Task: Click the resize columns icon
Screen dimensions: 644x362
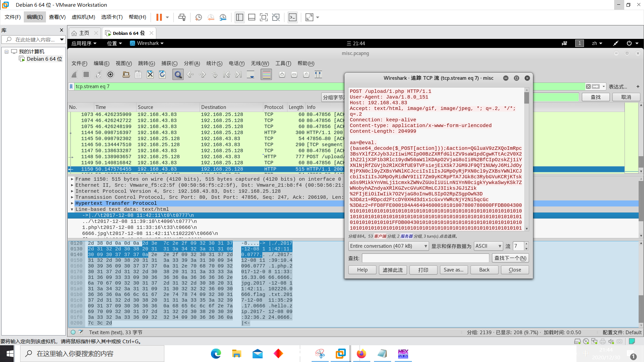Action: click(x=318, y=74)
